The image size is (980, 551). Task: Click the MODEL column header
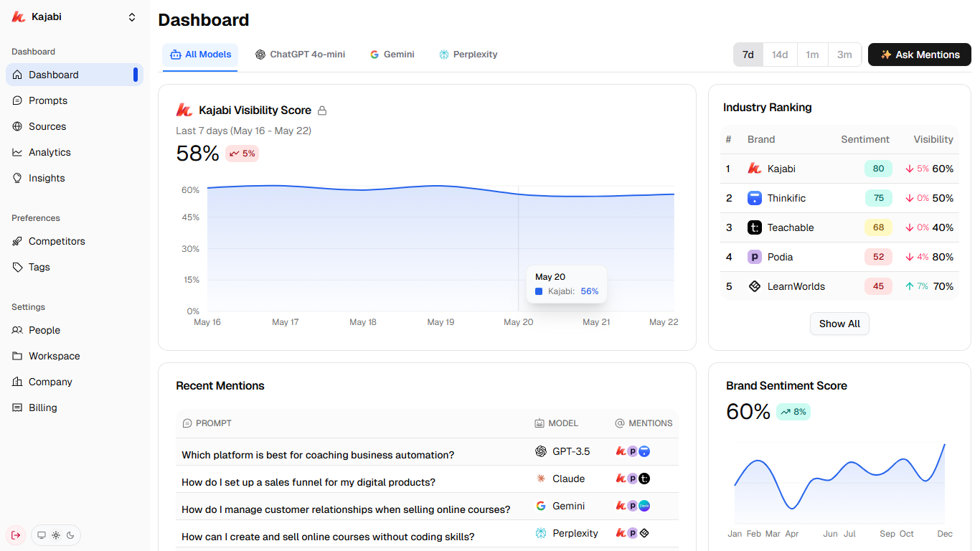(557, 423)
